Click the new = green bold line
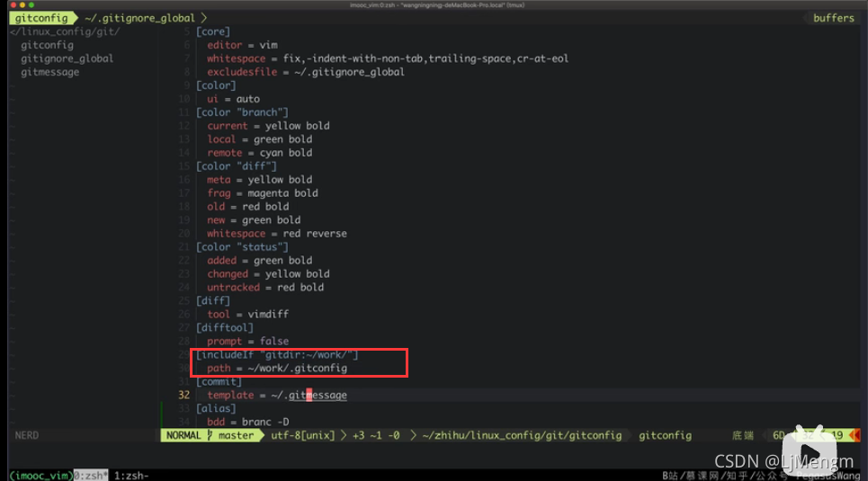This screenshot has width=868, height=481. [254, 220]
